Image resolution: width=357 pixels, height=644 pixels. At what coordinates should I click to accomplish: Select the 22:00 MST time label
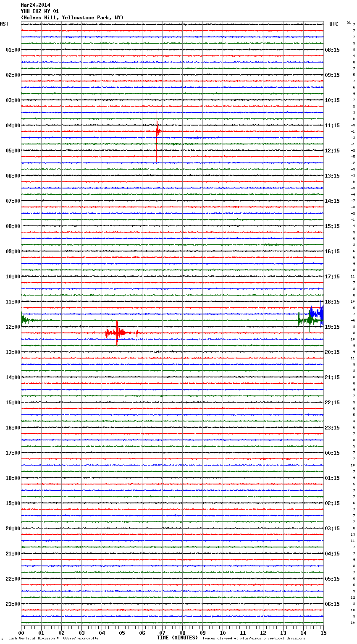[13, 579]
